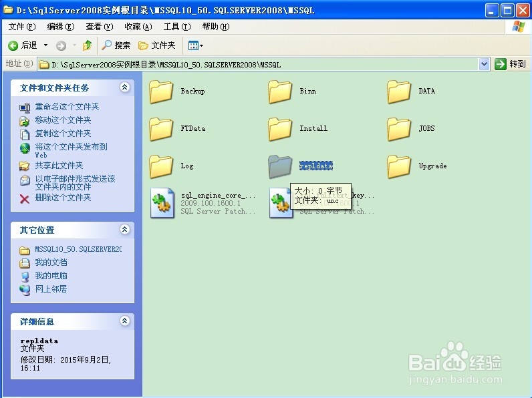Toggle the Folders pane button
Image resolution: width=532 pixels, height=398 pixels.
pyautogui.click(x=157, y=45)
